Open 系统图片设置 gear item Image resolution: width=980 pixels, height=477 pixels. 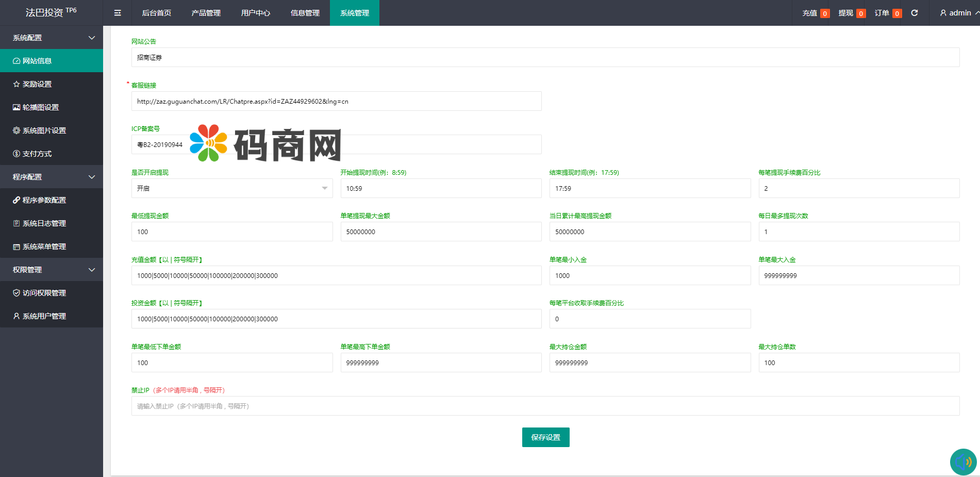pyautogui.click(x=44, y=130)
